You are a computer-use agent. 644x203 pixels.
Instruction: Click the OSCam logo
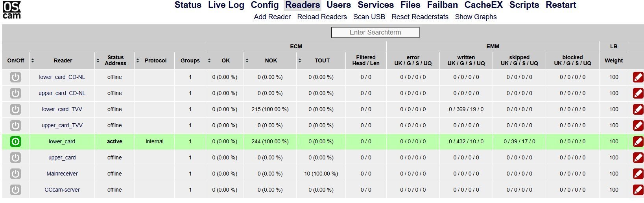(11, 10)
